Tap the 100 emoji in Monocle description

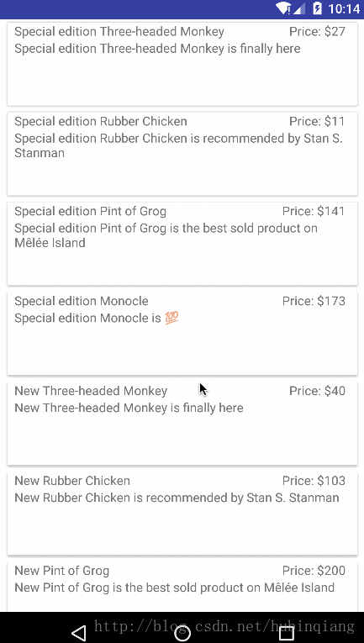[171, 318]
